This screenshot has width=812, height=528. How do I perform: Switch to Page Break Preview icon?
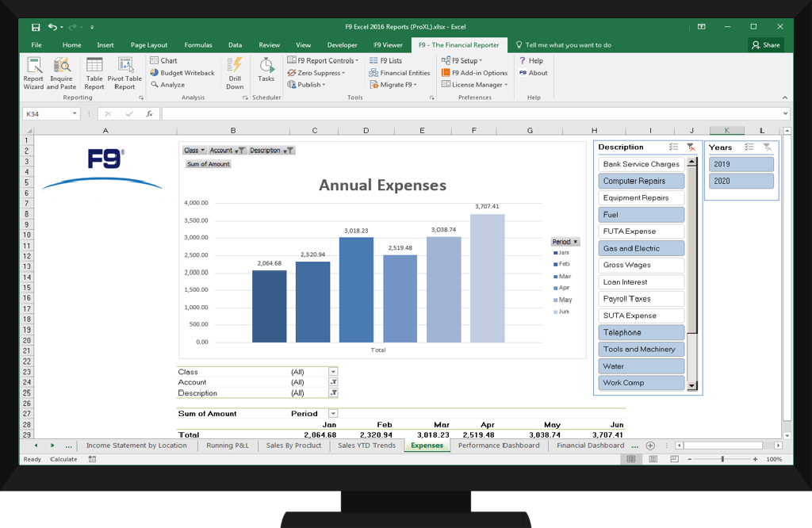[674, 459]
